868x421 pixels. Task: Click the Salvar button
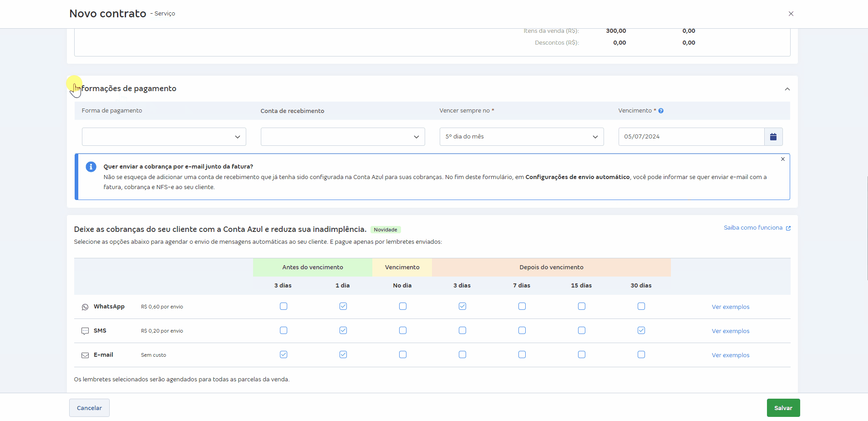(783, 408)
